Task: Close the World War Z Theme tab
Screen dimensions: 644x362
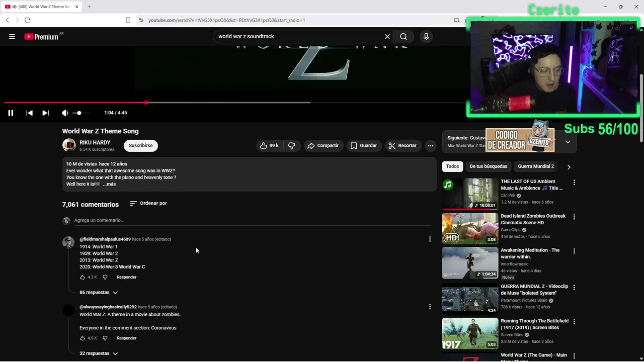Action: [77, 7]
